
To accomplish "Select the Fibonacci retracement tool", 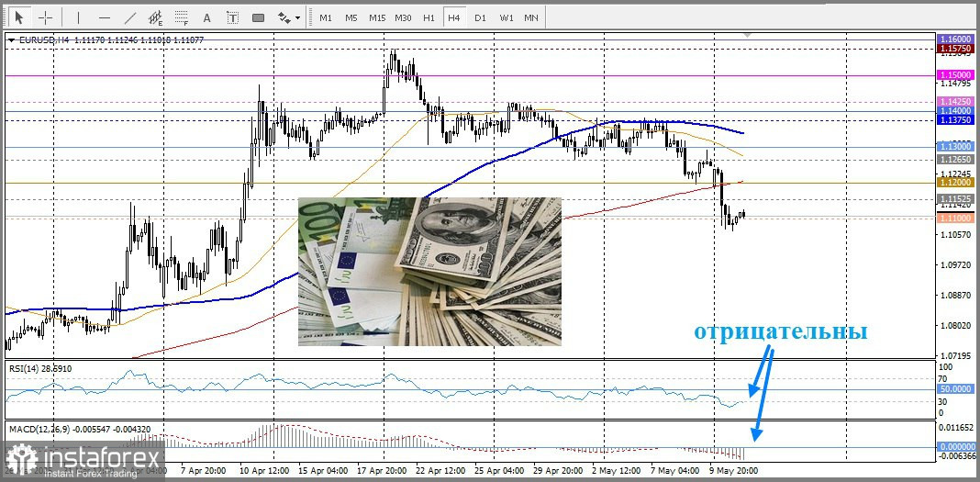I will tap(182, 17).
